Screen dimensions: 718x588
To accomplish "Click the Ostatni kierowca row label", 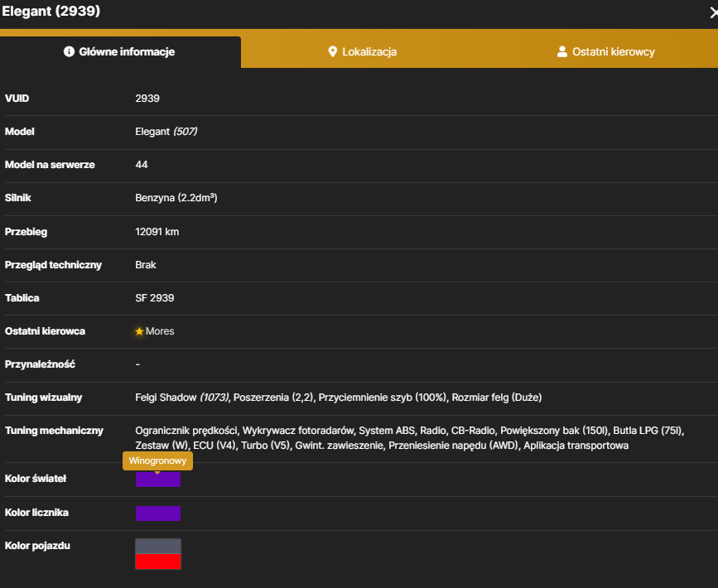I will 45,331.
